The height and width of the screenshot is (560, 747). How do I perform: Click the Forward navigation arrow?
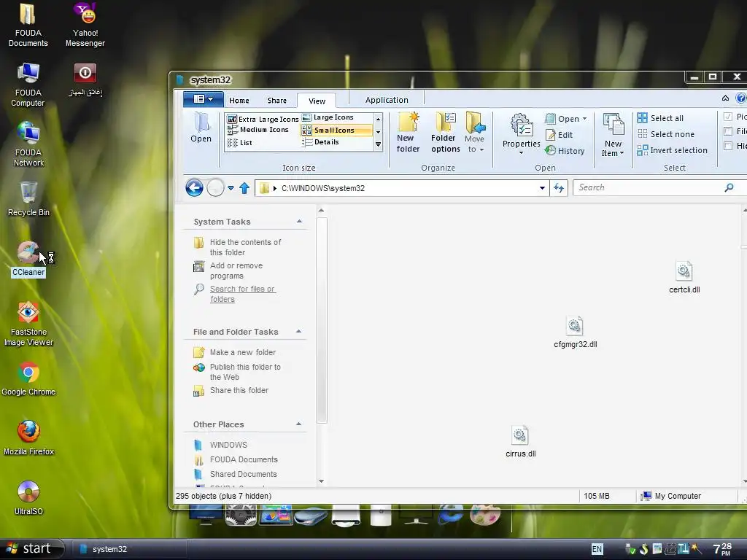(x=215, y=188)
